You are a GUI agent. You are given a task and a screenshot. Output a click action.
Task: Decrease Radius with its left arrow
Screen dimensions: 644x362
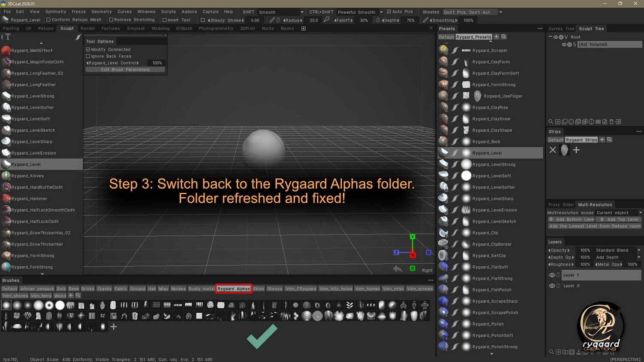[x=284, y=20]
